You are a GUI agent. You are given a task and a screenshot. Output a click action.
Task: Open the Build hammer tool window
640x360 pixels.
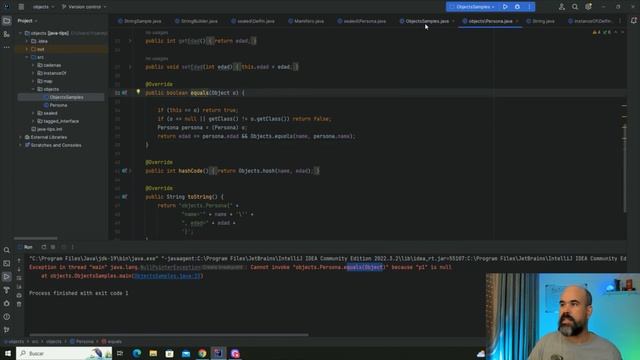7,290
